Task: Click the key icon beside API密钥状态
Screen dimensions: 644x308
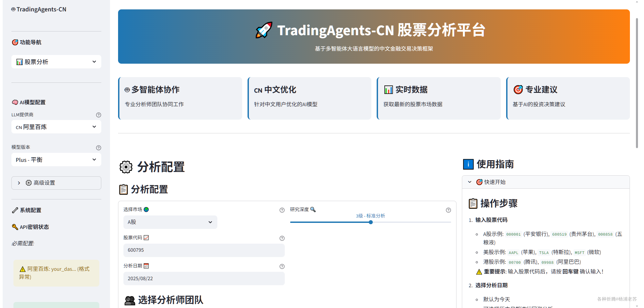Action: [15, 227]
